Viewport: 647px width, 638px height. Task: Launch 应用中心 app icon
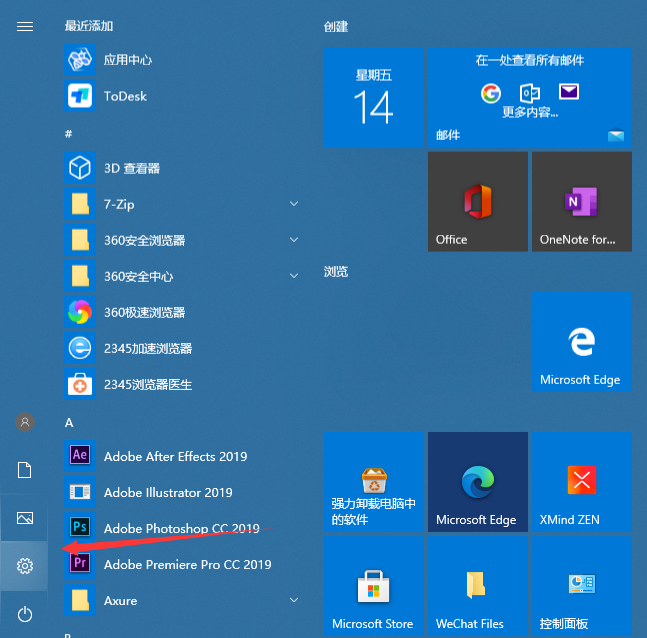(x=80, y=60)
